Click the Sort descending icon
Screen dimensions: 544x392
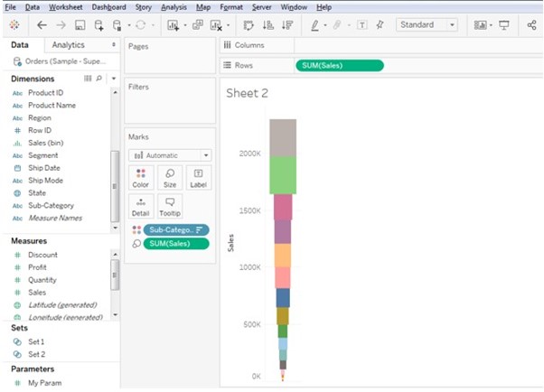(x=287, y=25)
